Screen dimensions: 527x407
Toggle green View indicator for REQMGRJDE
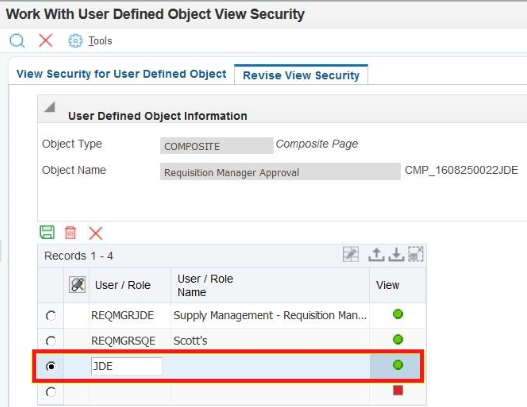[398, 314]
